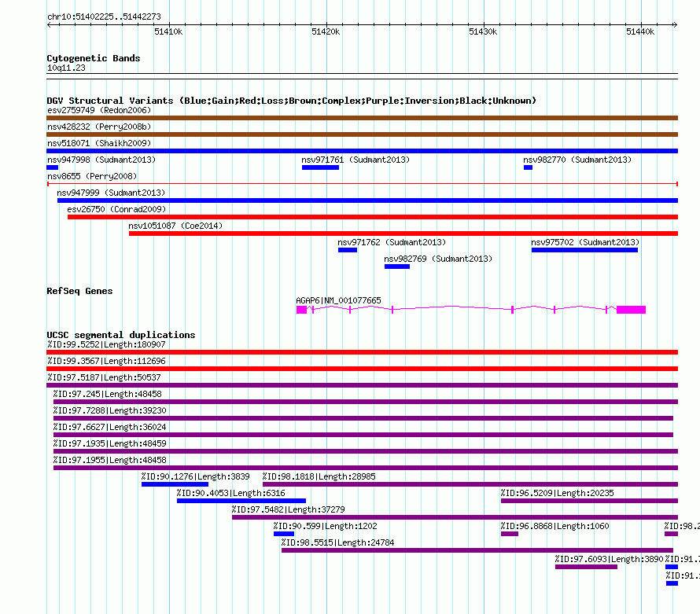Select duplication %ID:96.5209|Length:20235 label
This screenshot has height=614, width=700.
point(557,493)
